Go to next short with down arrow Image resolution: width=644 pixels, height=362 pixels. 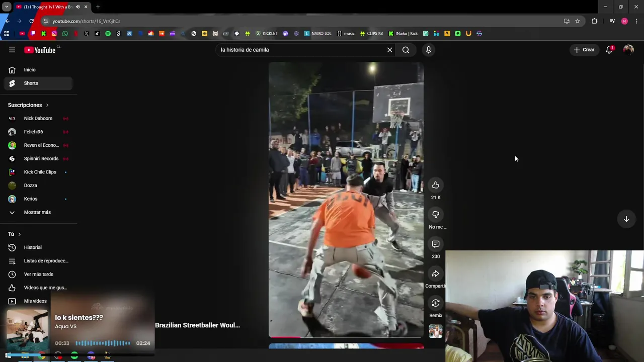coord(626,219)
